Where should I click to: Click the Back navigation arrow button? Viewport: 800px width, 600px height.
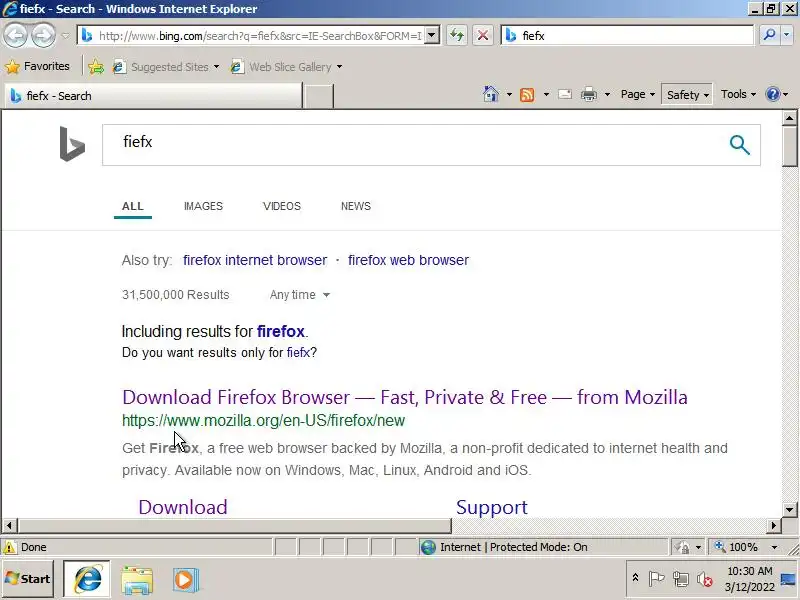(16, 36)
